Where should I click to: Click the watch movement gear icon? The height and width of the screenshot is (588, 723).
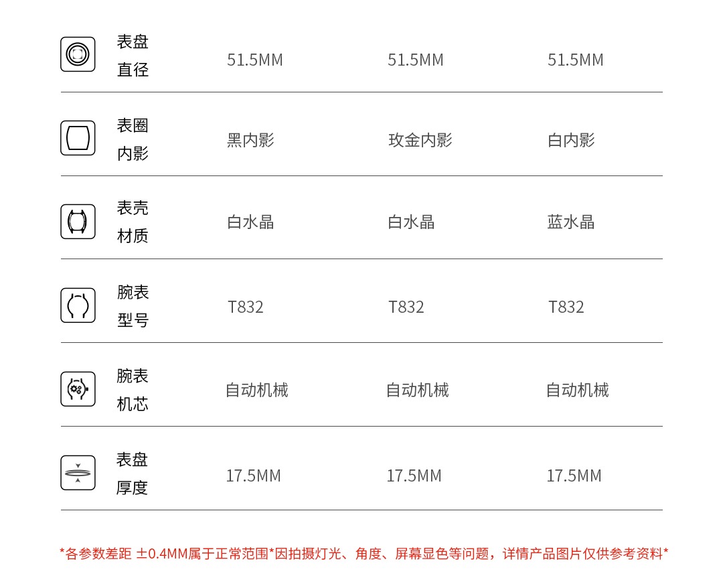(78, 389)
